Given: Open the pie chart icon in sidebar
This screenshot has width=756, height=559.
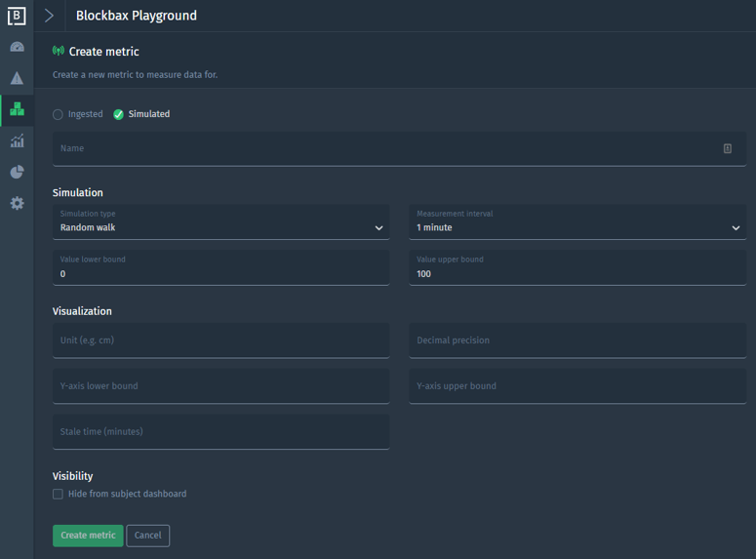Looking at the screenshot, I should coord(17,172).
